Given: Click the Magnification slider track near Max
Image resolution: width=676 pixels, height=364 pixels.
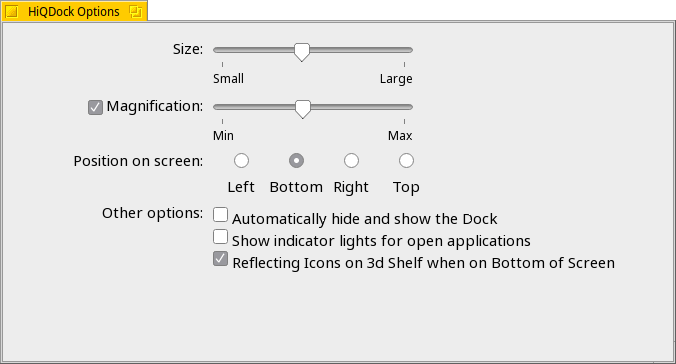Looking at the screenshot, I should tap(401, 107).
